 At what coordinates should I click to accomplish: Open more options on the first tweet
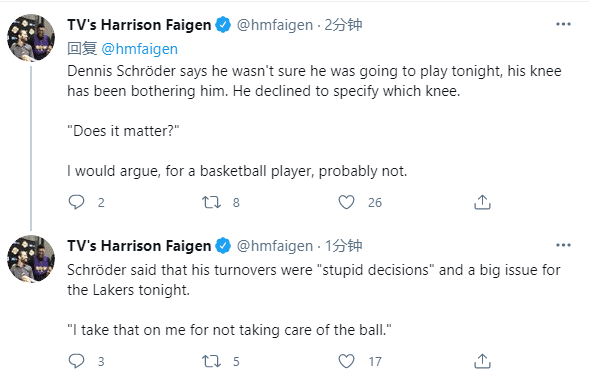point(563,24)
